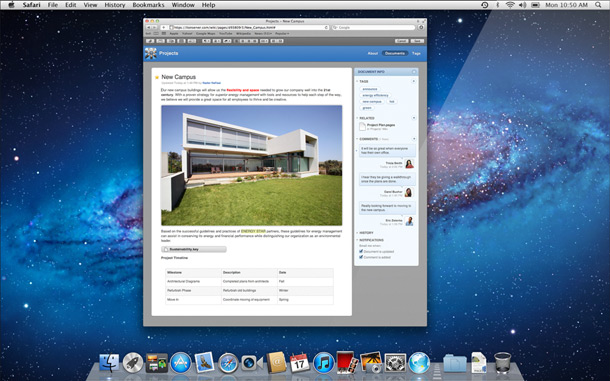Screen dimensions: 610x381
Task: Click the Safari compass icon in Dock
Action: pos(228,363)
